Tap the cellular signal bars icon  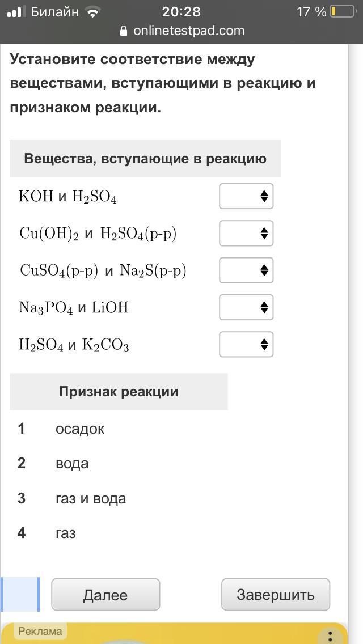[15, 12]
